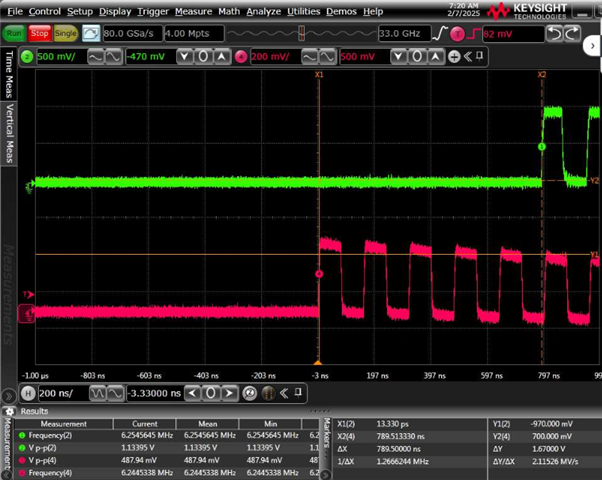The image size is (602, 480).
Task: Click the zoom magnifier icon
Action: pyautogui.click(x=250, y=393)
